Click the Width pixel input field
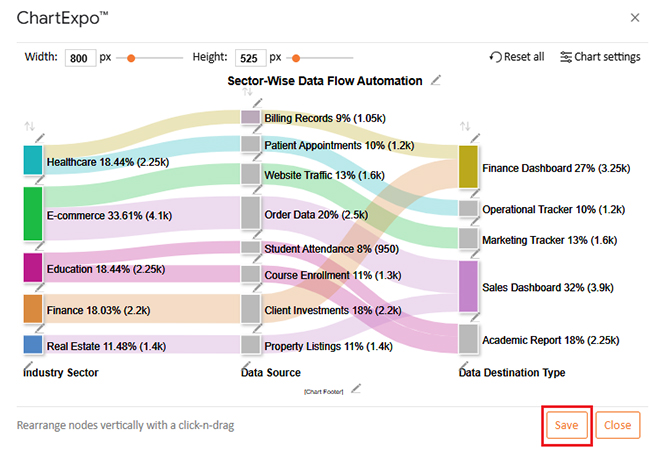Screen dimensions: 650x458 (x=79, y=58)
